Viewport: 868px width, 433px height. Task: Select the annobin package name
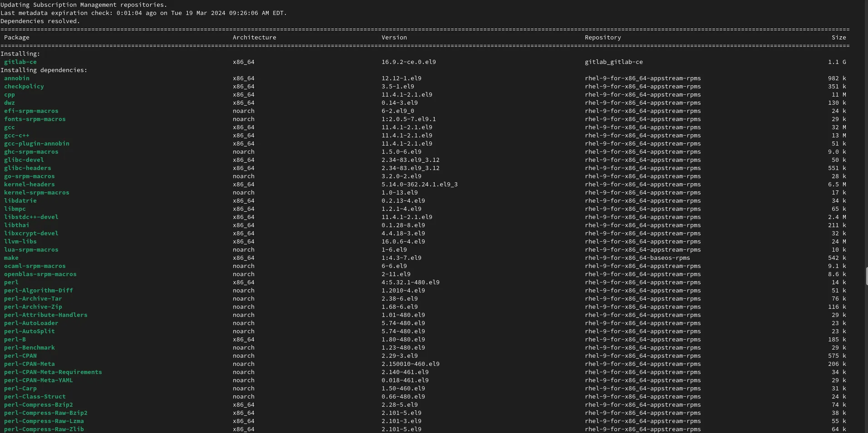click(x=17, y=78)
